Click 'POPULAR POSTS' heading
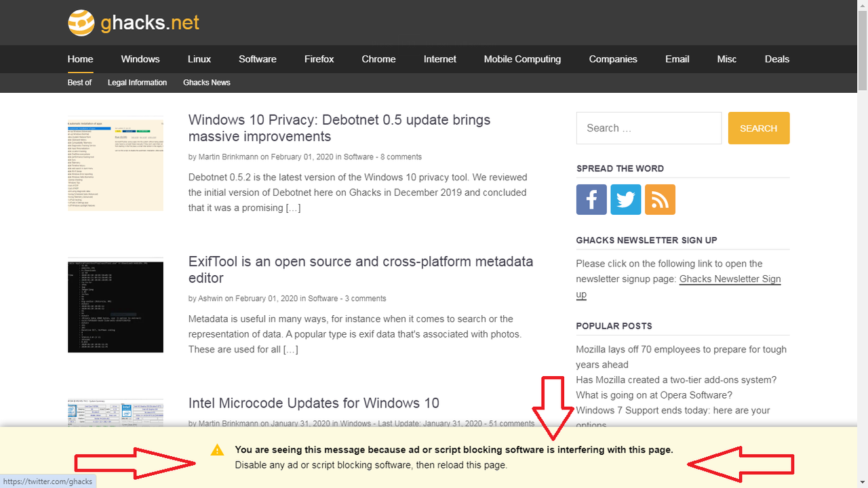 [614, 326]
